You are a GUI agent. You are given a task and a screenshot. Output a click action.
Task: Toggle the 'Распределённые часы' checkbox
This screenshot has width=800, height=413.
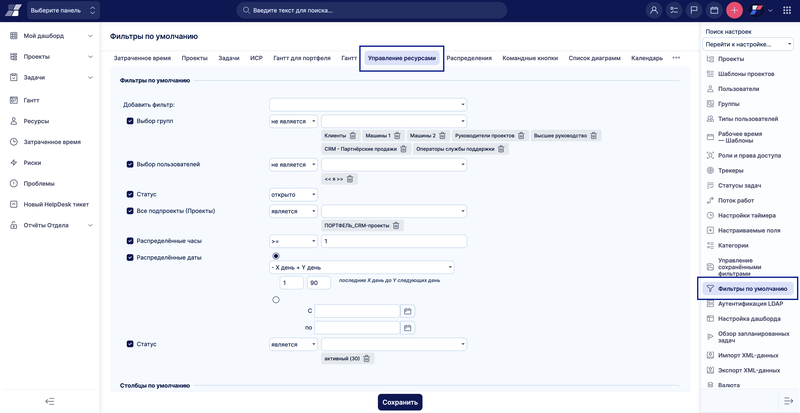click(130, 241)
